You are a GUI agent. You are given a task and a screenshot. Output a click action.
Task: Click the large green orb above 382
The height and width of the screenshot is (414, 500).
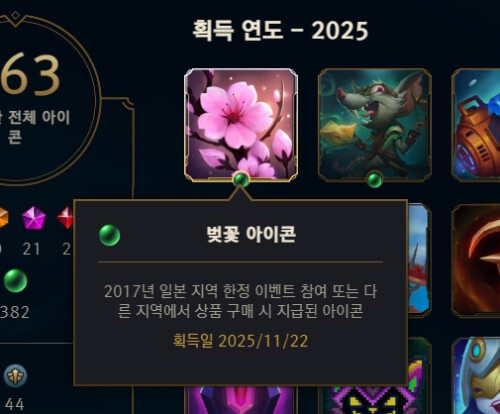[15, 281]
